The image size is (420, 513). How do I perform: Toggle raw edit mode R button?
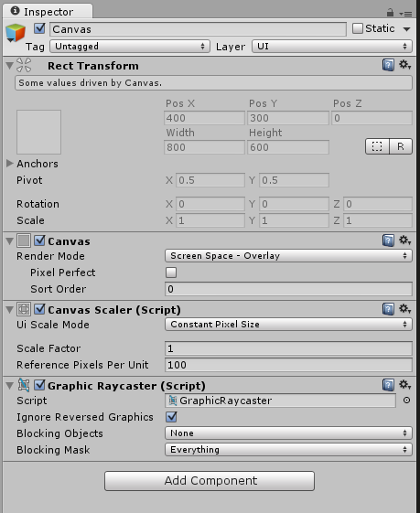point(401,146)
